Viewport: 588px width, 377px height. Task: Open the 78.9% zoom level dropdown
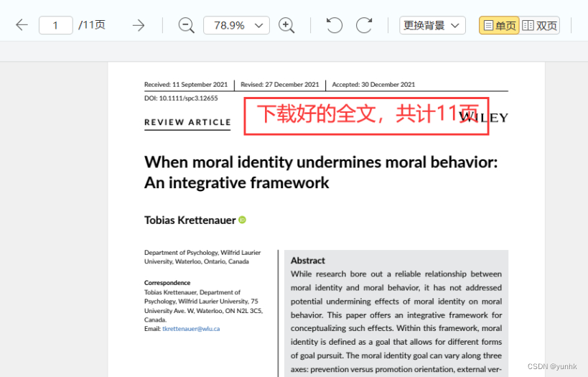coord(236,25)
